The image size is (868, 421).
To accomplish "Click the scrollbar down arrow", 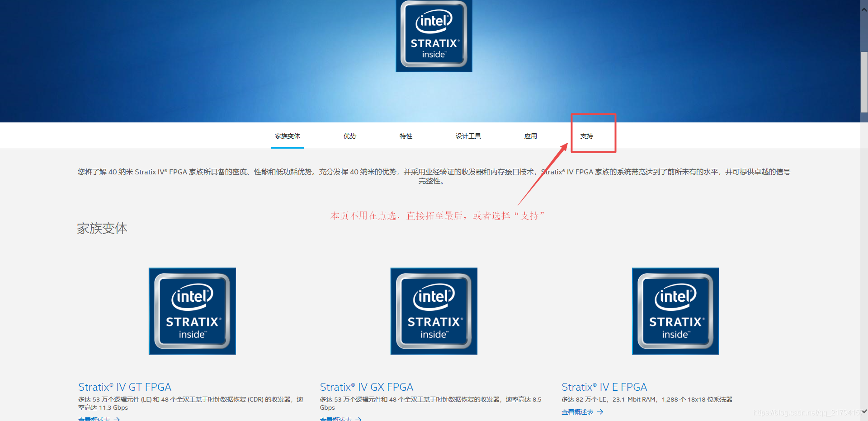I will pyautogui.click(x=864, y=412).
